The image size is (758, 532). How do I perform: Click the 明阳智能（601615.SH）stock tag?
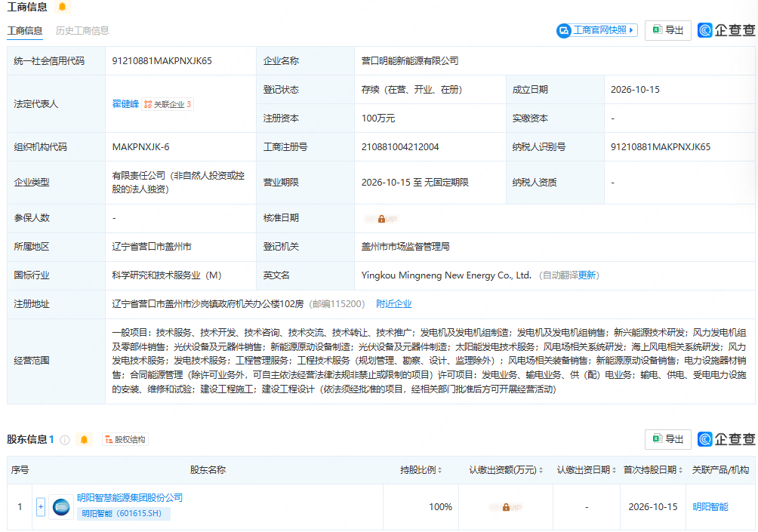123,513
